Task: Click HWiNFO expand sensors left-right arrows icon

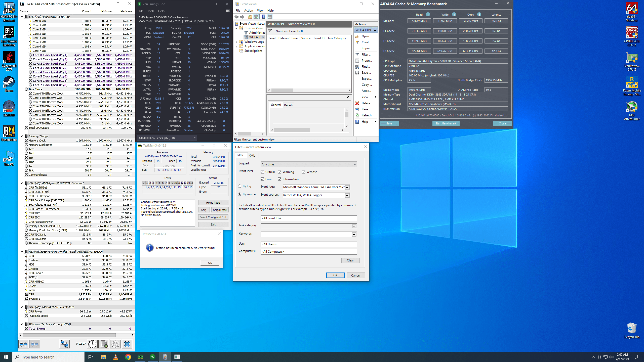Action: (x=24, y=344)
